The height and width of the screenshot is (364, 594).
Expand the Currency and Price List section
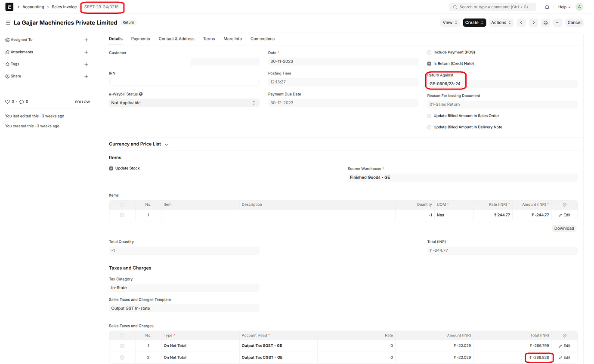pyautogui.click(x=167, y=145)
